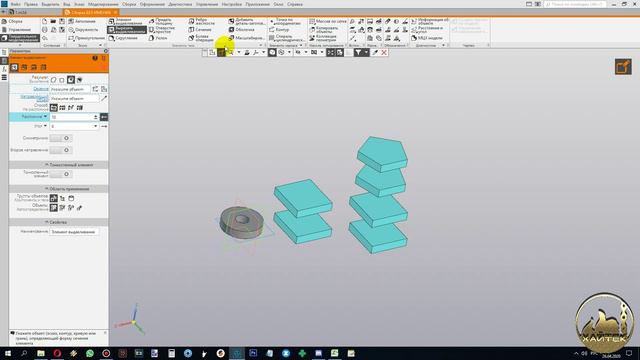This screenshot has height=360, width=640.
Task: Open the Правка menu
Action: click(x=31, y=4)
